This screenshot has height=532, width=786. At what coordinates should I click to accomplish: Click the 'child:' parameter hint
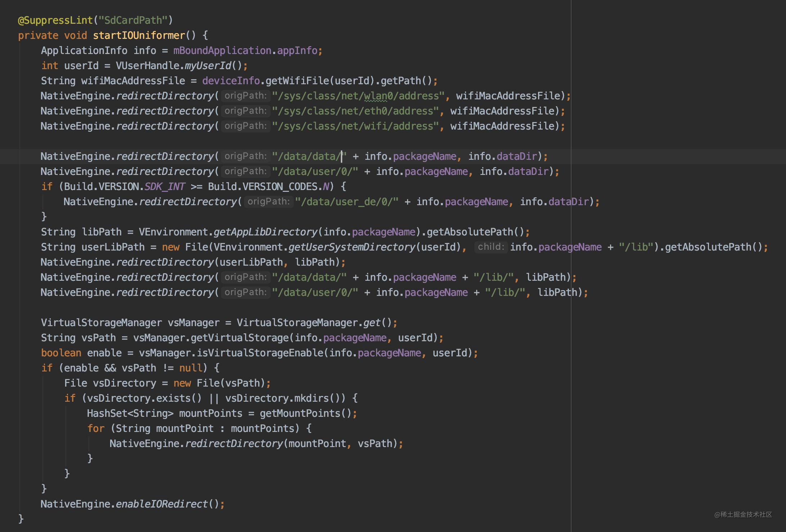click(x=491, y=247)
